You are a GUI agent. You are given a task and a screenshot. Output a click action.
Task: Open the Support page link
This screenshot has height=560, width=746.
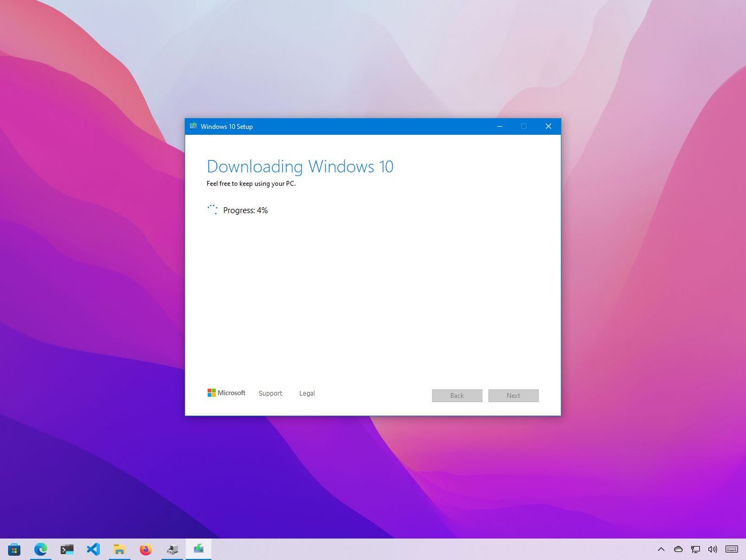pos(270,393)
